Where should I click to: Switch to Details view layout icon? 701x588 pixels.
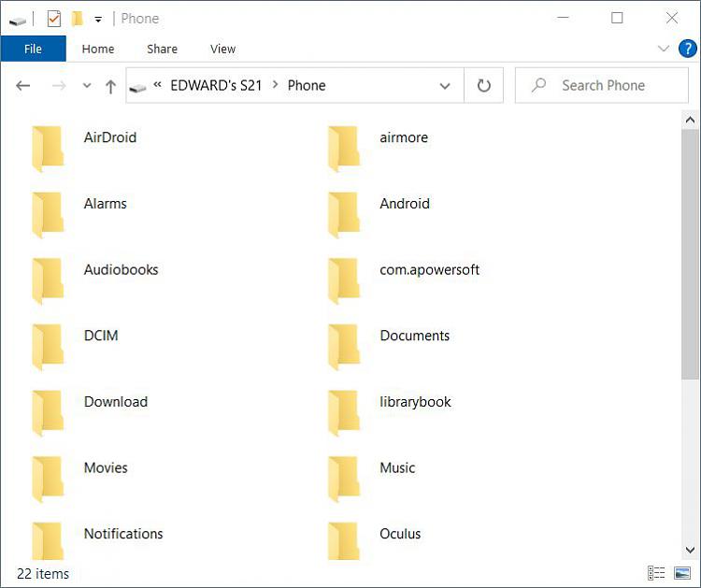(x=656, y=572)
